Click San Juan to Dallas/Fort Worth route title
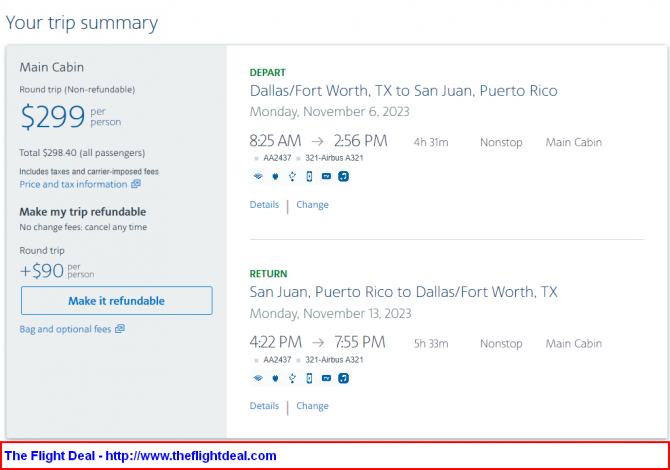Viewport: 670px width, 470px height. pyautogui.click(x=403, y=292)
